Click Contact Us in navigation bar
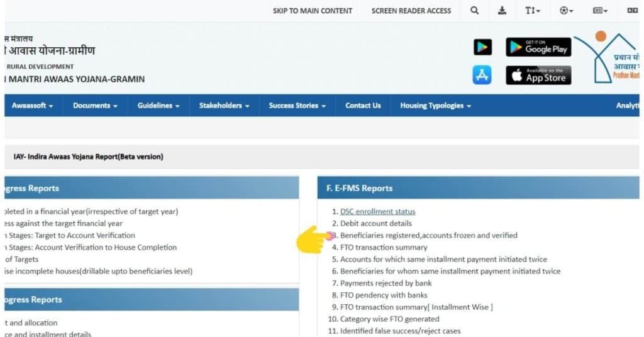 pos(363,106)
